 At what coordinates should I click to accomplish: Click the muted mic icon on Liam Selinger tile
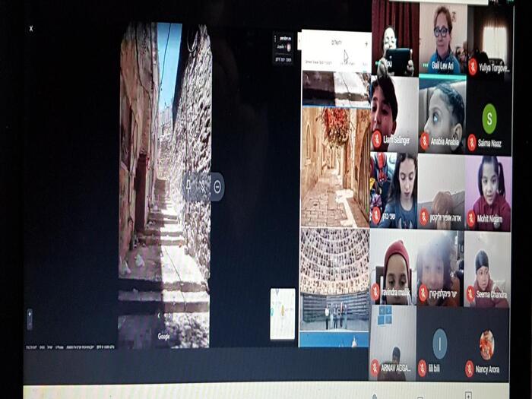pos(377,139)
